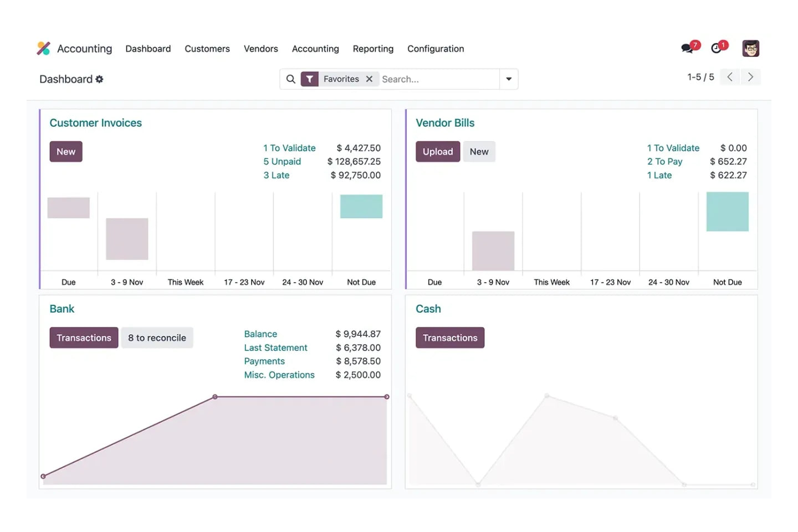The height and width of the screenshot is (532, 798).
Task: Open the Vendors menu
Action: click(x=261, y=49)
